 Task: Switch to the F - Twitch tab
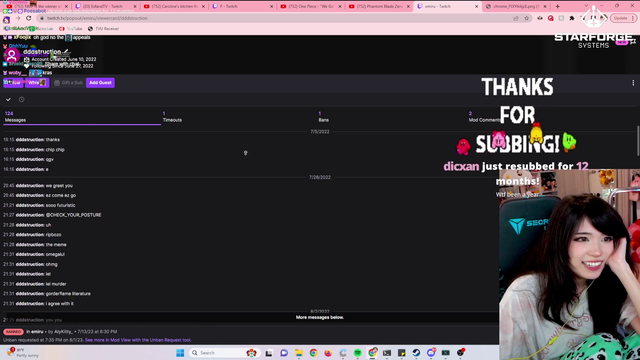point(243,7)
